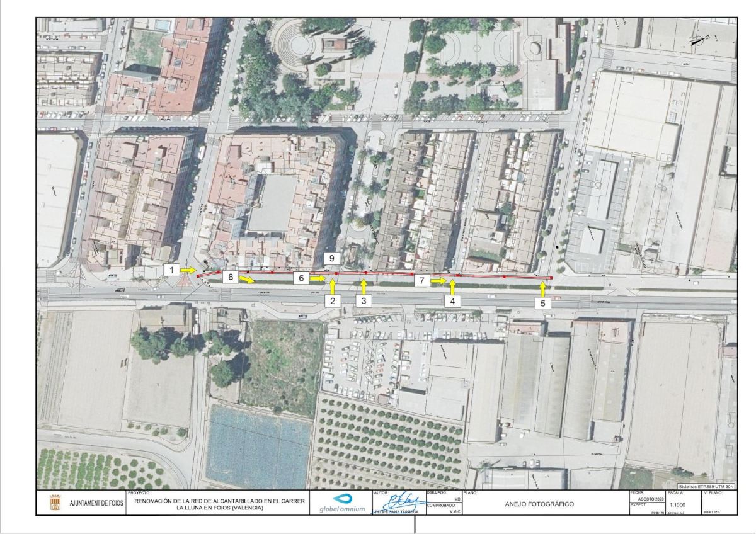Select the yellow arrow beside marker 7

439,281
